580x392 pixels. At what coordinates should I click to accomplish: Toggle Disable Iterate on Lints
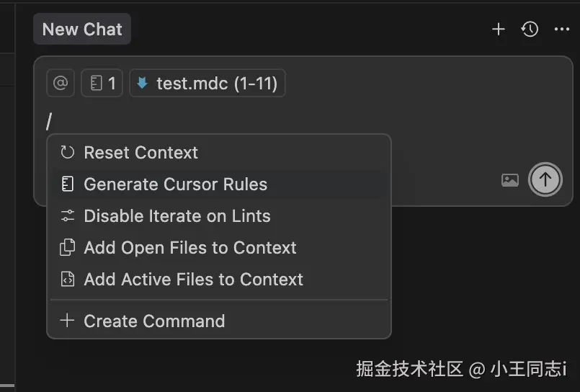177,216
